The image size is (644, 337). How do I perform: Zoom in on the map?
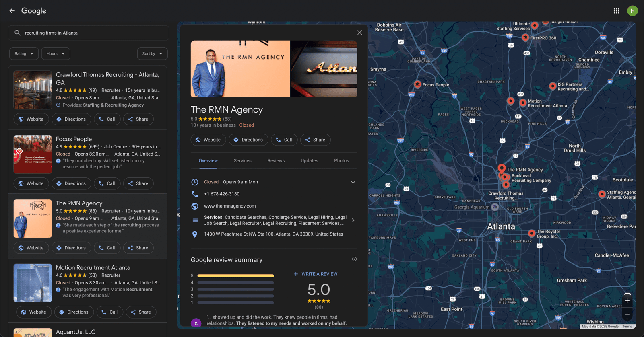pyautogui.click(x=627, y=301)
